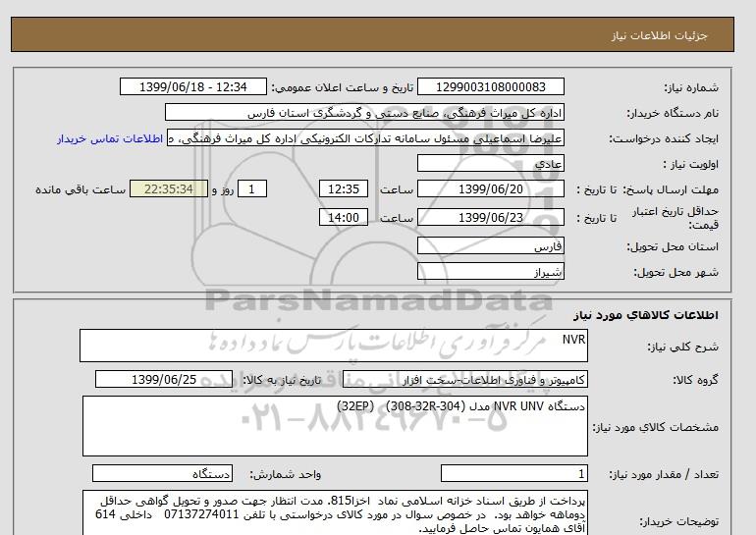Screen dimensions: 756x535
Task: Click the جزئیات اطلاعات نیاز header title
Action: 659,35
